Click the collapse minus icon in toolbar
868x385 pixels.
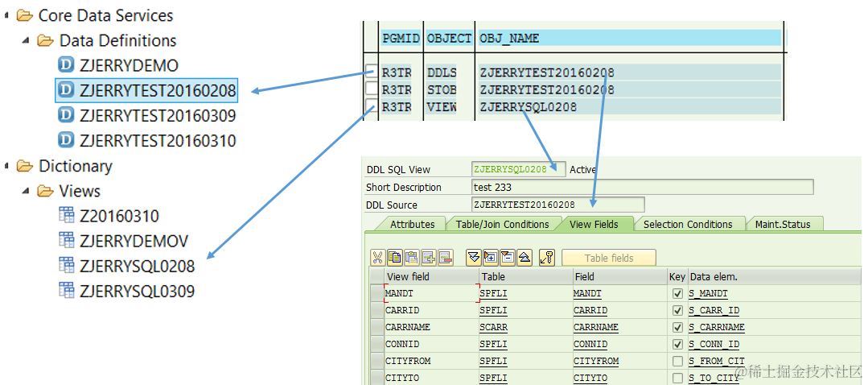(508, 257)
